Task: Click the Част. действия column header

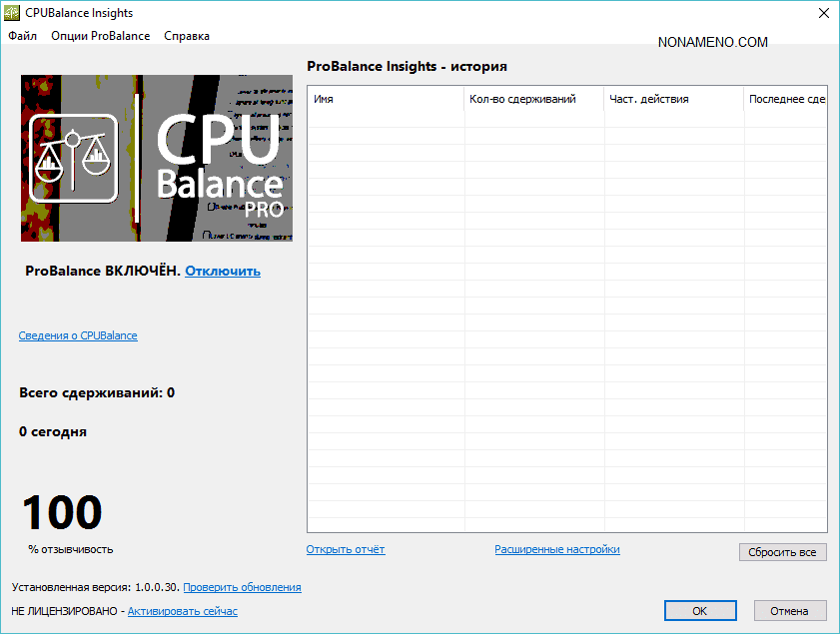Action: click(673, 99)
